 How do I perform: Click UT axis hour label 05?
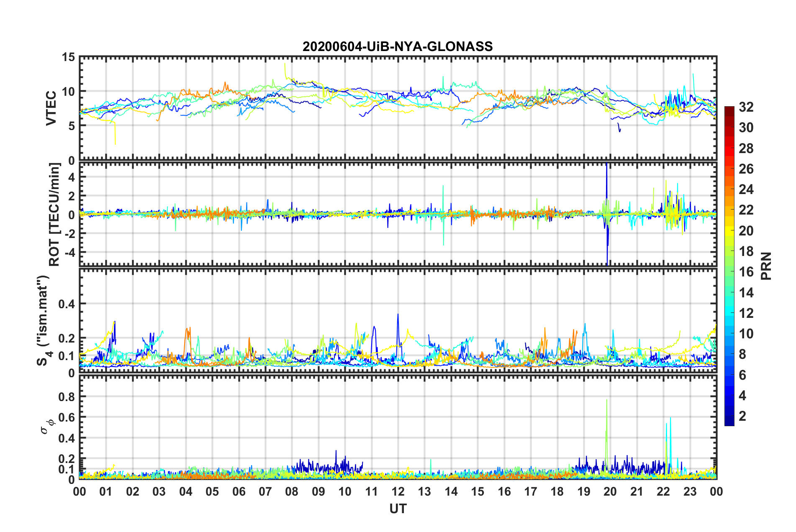[212, 491]
